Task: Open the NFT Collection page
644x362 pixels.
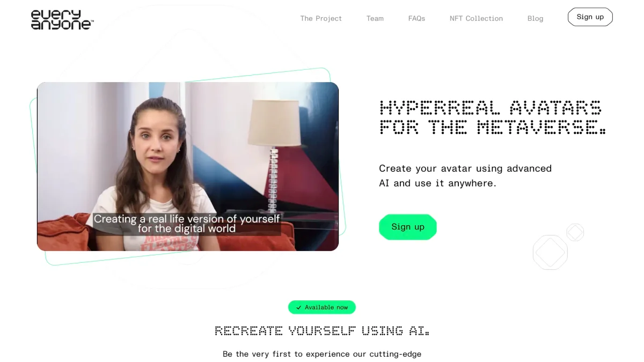Action: 476,18
